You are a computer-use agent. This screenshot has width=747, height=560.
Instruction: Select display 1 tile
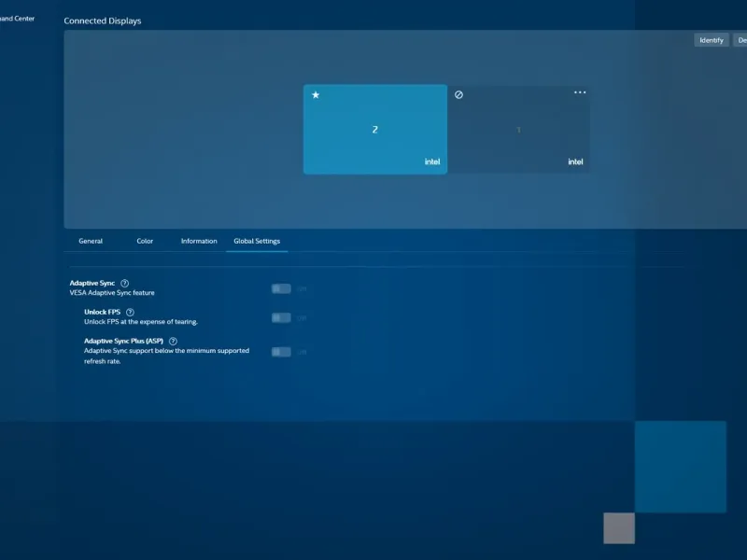[x=518, y=130]
